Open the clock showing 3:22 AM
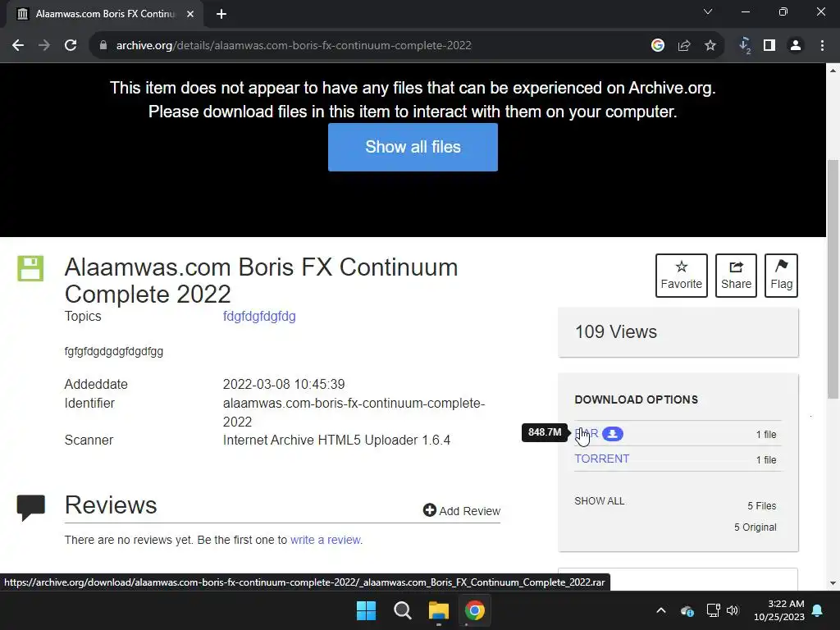The image size is (840, 630). (779, 610)
